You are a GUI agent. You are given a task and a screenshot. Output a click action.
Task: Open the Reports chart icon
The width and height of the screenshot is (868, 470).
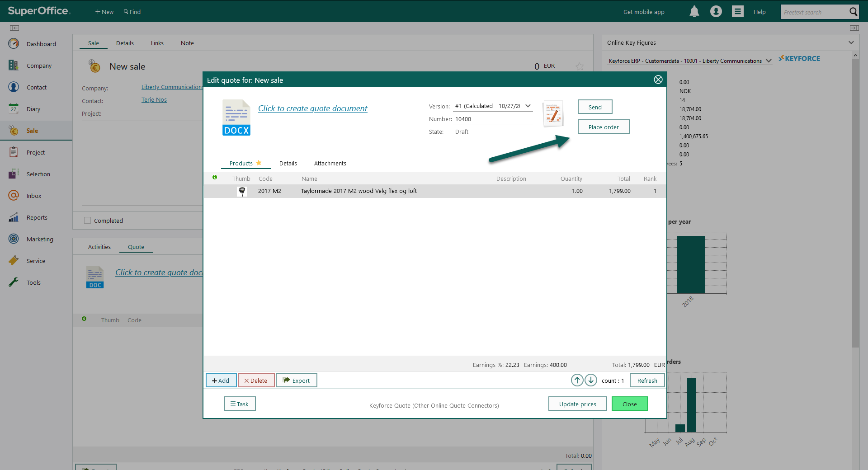14,217
